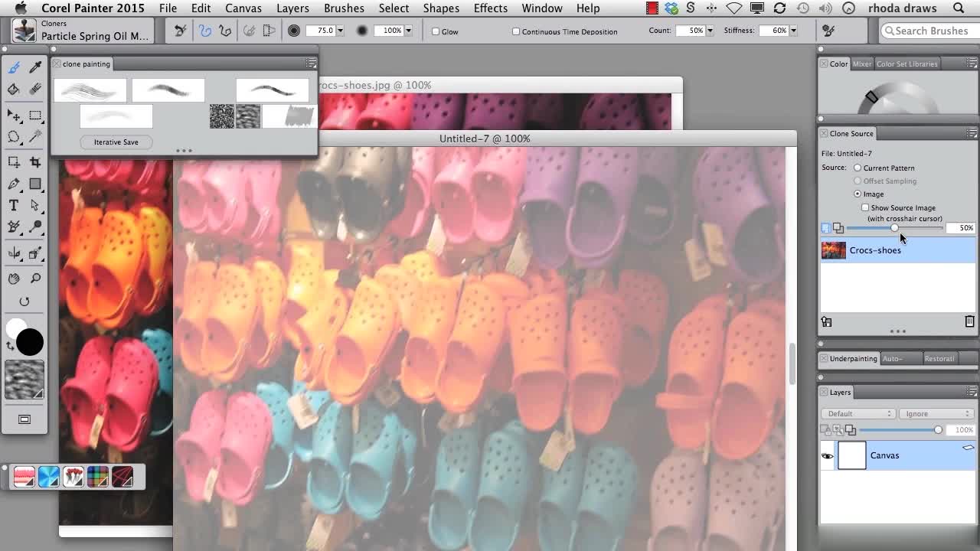Adjust the tracing paper opacity slider
This screenshot has height=551, width=980.
894,228
